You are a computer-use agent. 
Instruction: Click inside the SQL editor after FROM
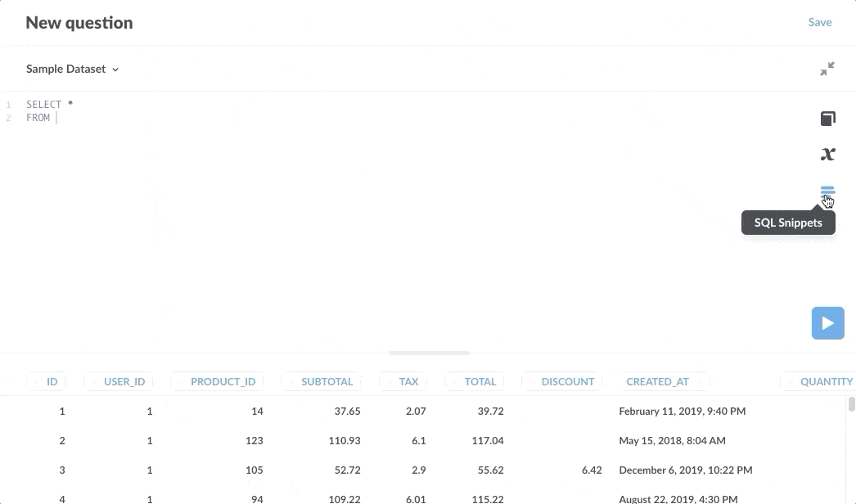point(57,117)
